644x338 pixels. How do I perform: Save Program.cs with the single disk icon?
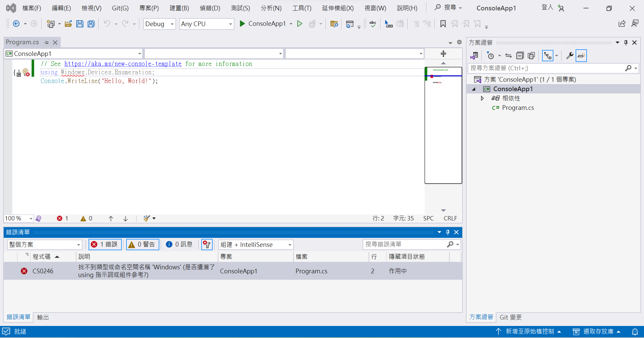click(80, 24)
